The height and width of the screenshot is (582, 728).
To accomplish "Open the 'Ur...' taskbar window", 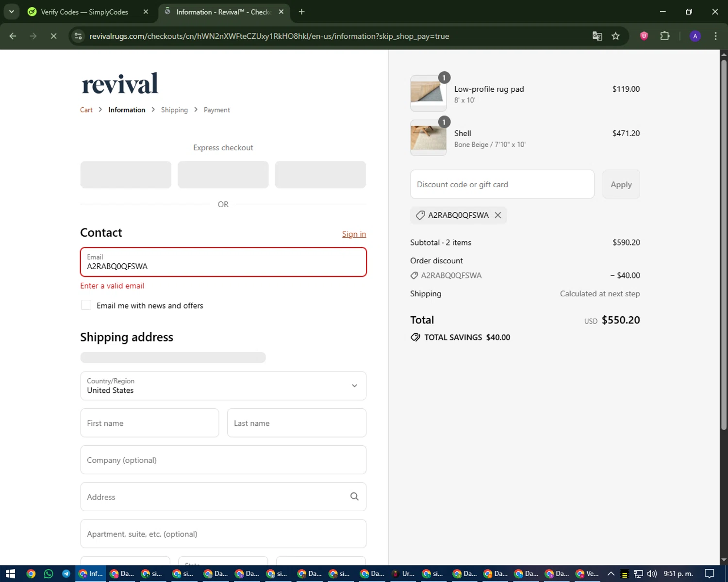I will 402,574.
